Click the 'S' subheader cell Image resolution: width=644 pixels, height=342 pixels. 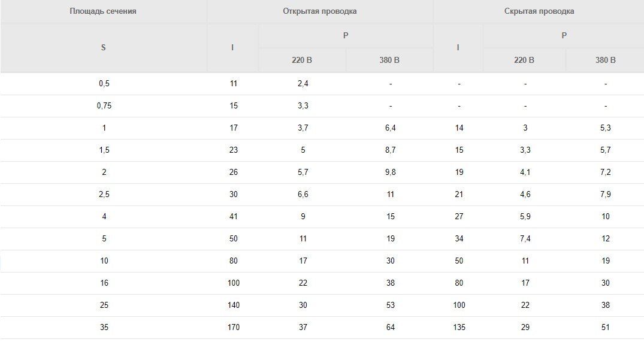[103, 48]
